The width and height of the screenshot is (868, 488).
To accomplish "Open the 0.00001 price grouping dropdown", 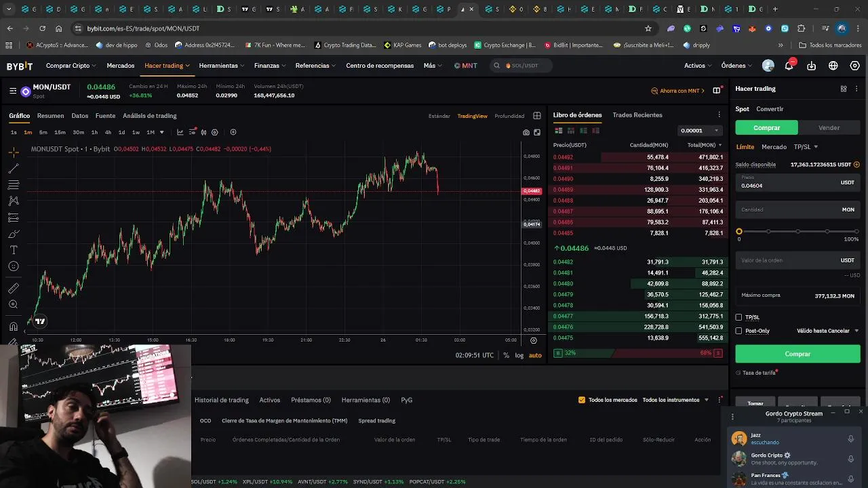I will pos(701,131).
